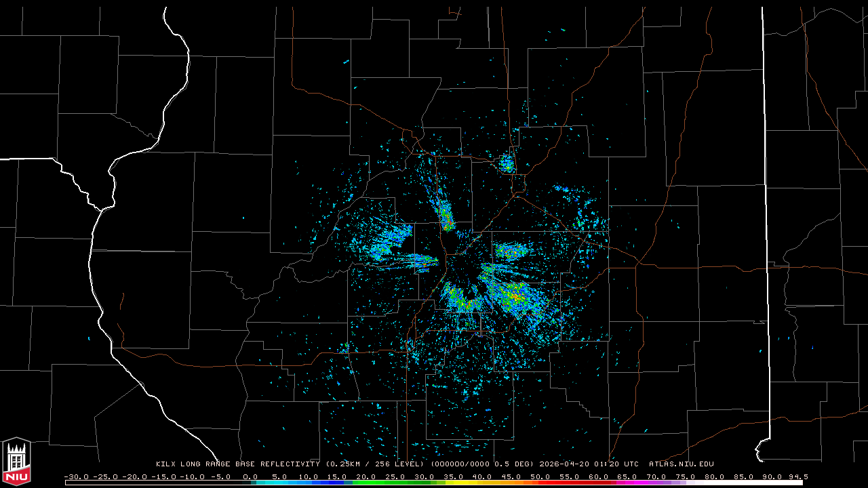Screen dimensions: 868x488
Task: Click the '-30.0' scale label
Action: click(77, 476)
